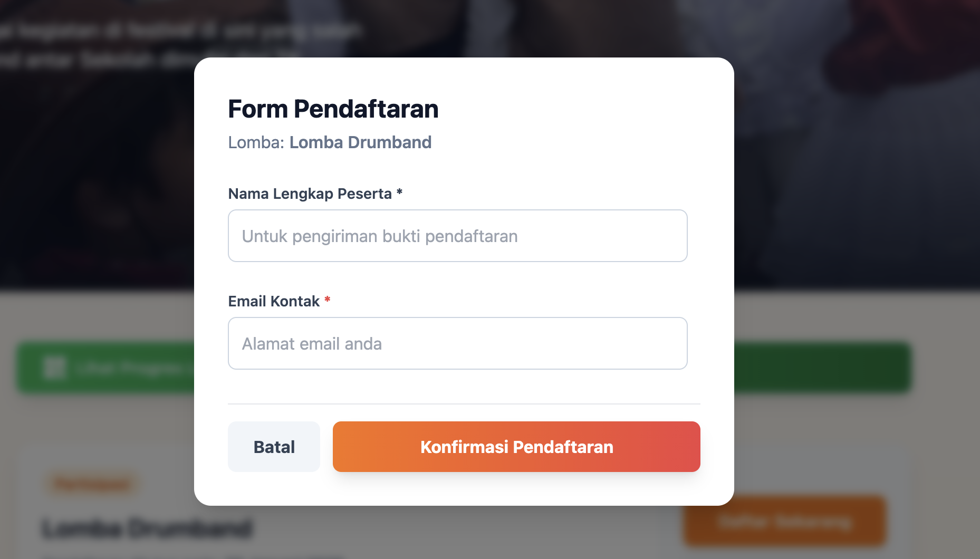Click the blurred green button's text left of the dialog
Image resolution: width=980 pixels, height=559 pixels.
coord(132,368)
